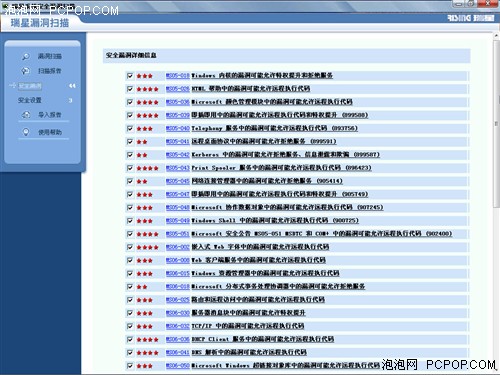Toggle checkbox for TCP/IP vulnerability row
Image resolution: width=500 pixels, height=375 pixels.
(130, 326)
